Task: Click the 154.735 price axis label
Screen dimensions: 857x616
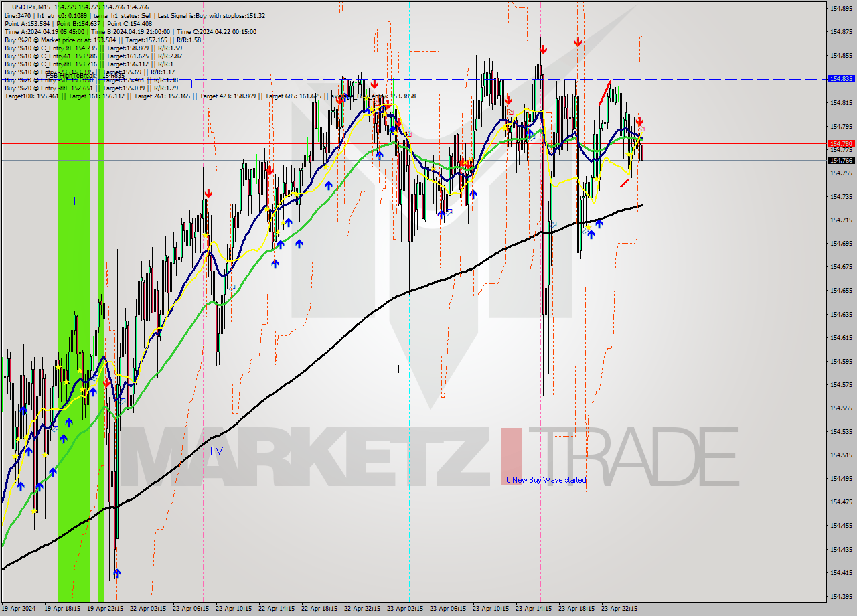Action: pyautogui.click(x=841, y=196)
